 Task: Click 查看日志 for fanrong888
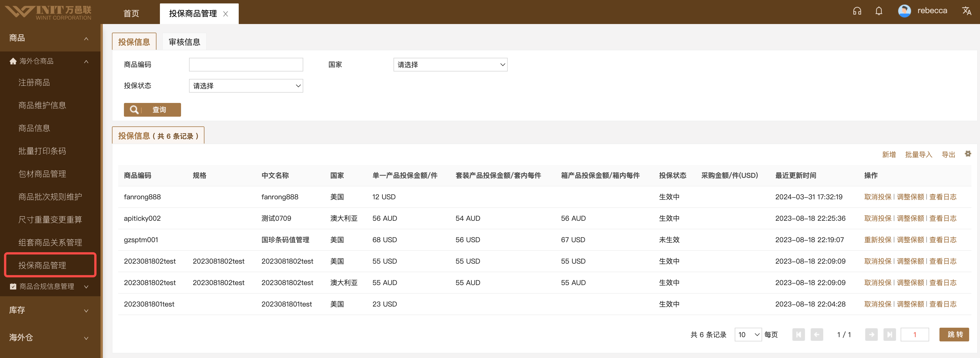point(943,197)
